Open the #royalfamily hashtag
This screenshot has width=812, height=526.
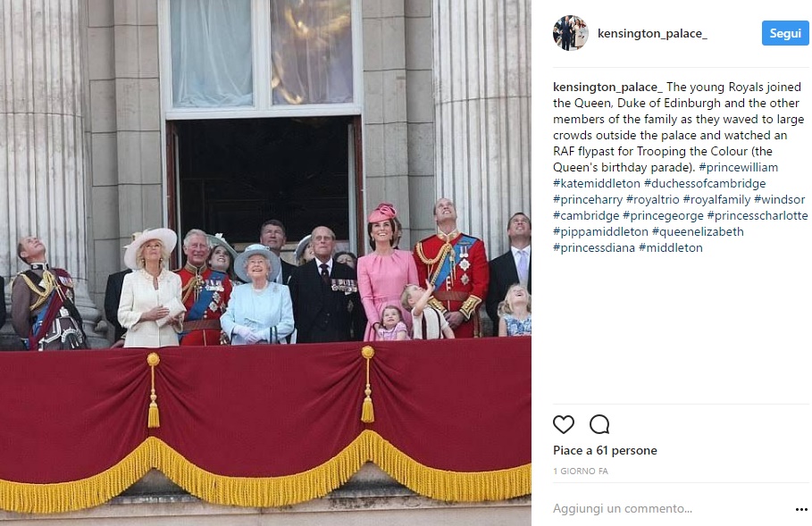click(716, 199)
